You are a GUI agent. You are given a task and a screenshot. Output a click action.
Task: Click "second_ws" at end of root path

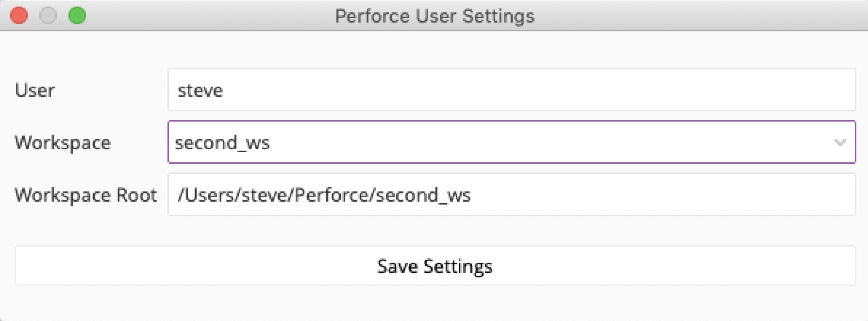click(x=423, y=195)
